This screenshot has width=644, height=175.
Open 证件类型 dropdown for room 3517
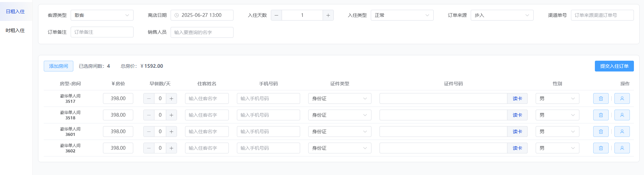point(340,98)
